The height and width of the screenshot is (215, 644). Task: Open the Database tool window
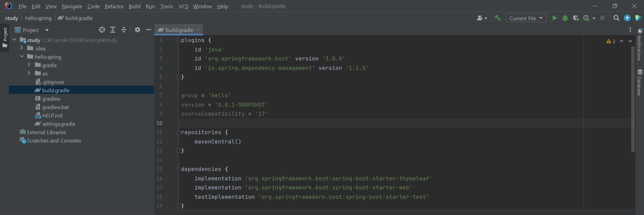639,82
